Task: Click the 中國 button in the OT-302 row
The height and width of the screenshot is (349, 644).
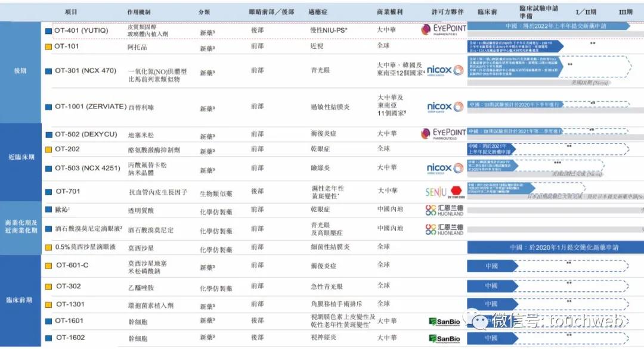Action: (x=492, y=286)
